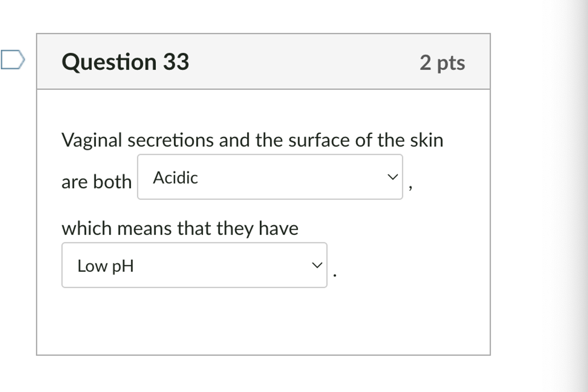Click the Question 33 header title
Viewport: 588px width, 392px height.
point(125,62)
